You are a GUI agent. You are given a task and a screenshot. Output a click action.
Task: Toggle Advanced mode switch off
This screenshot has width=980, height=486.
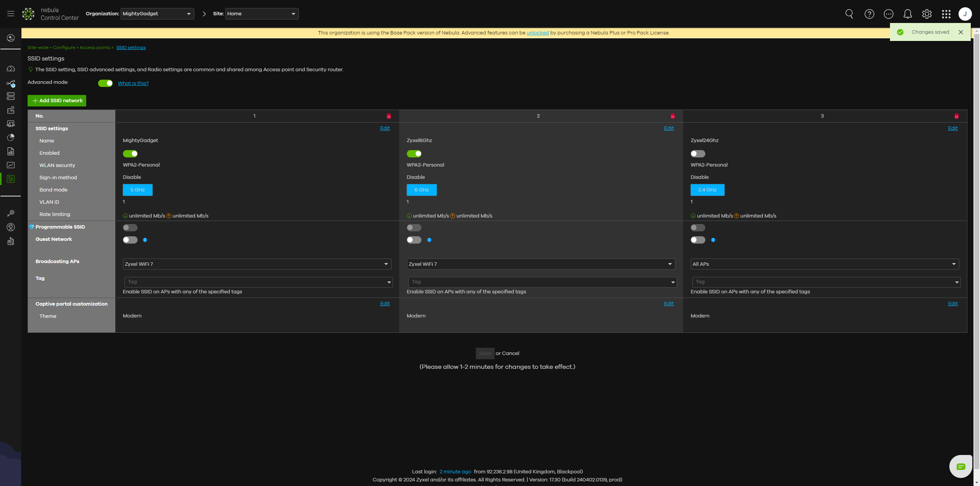[105, 83]
